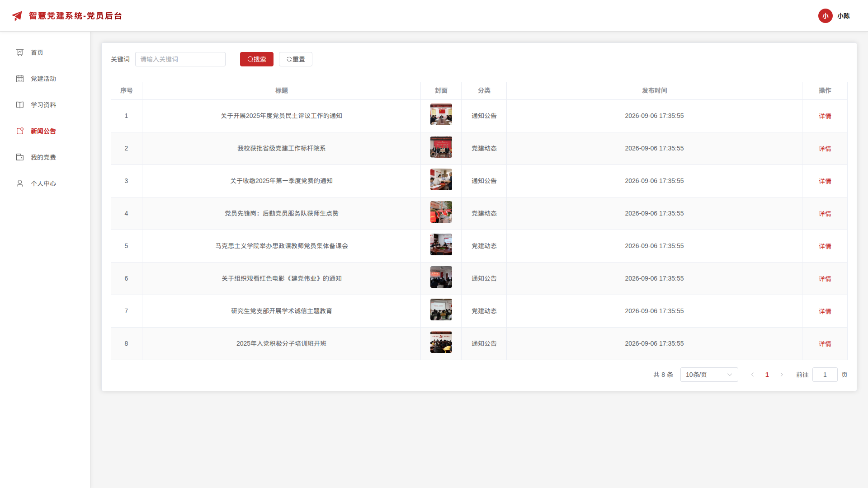The width and height of the screenshot is (868, 488).
Task: Click the folder icon for 我的党费
Action: pyautogui.click(x=20, y=157)
